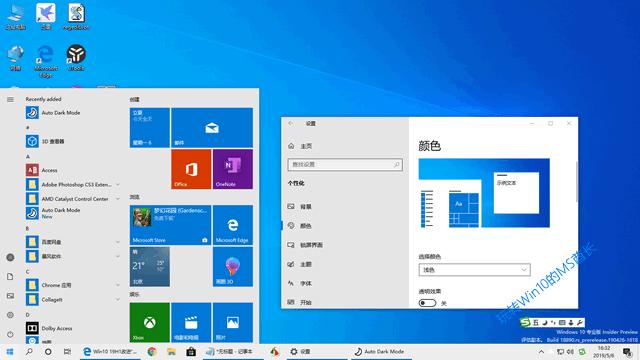
Task: Launch the Xbox tile
Action: 149,322
